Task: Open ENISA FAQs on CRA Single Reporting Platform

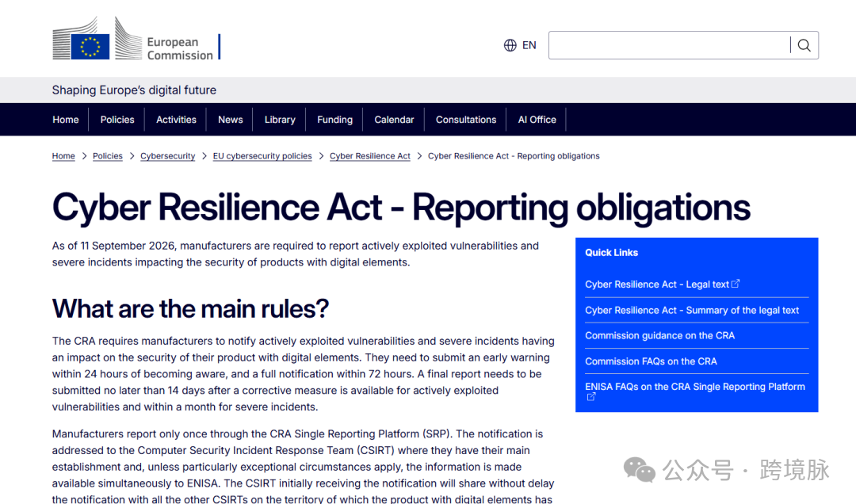Action: pos(695,387)
